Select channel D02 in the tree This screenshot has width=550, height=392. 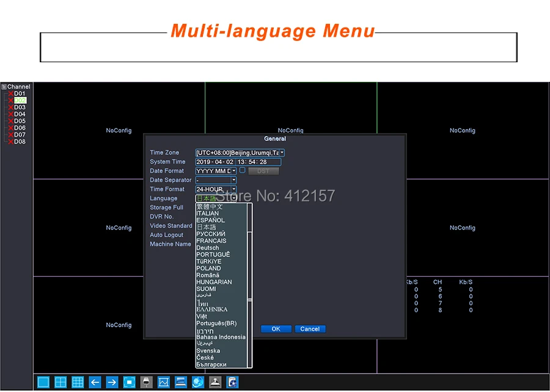(x=20, y=100)
